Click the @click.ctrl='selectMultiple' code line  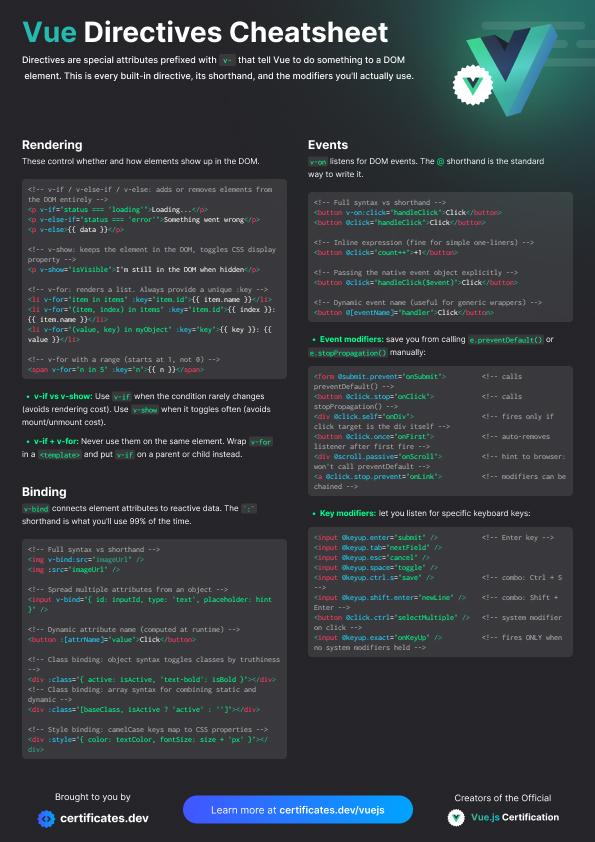(x=391, y=618)
